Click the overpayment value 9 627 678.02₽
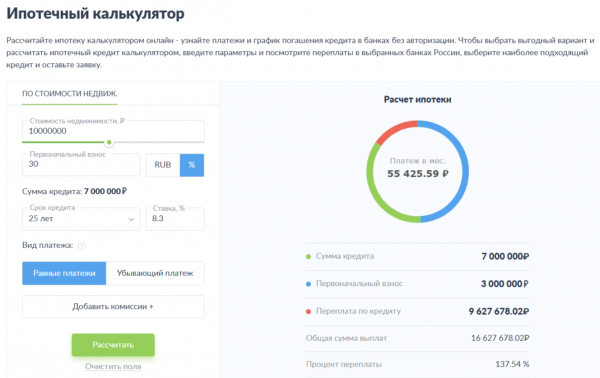This screenshot has height=378, width=600. (499, 311)
